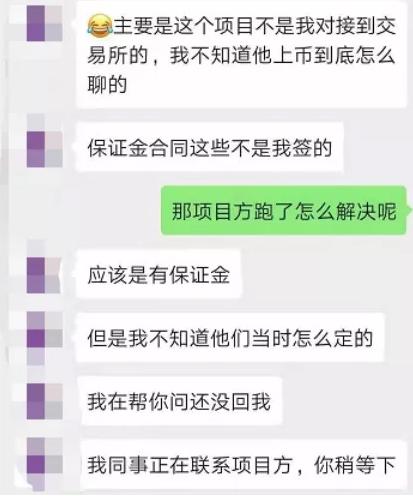Tap avatar beside 我同事正在联系项目方 message
Image resolution: width=413 pixels, height=496 pixels.
click(x=44, y=464)
